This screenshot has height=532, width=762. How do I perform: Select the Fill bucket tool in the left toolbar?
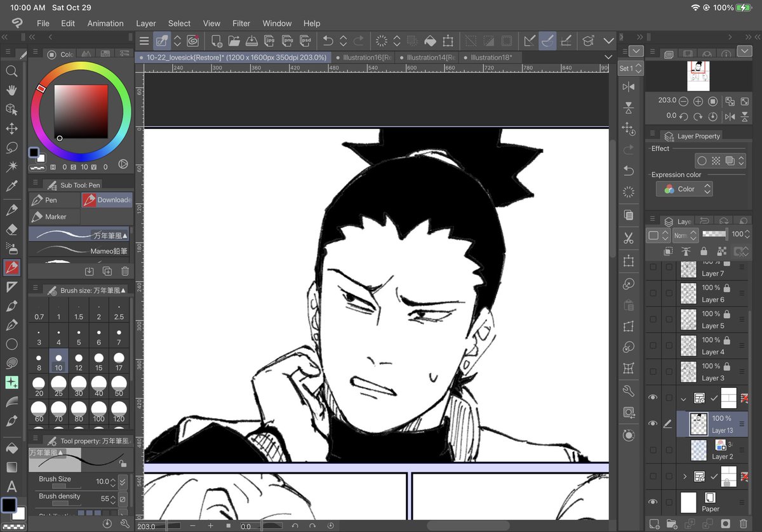tap(11, 448)
